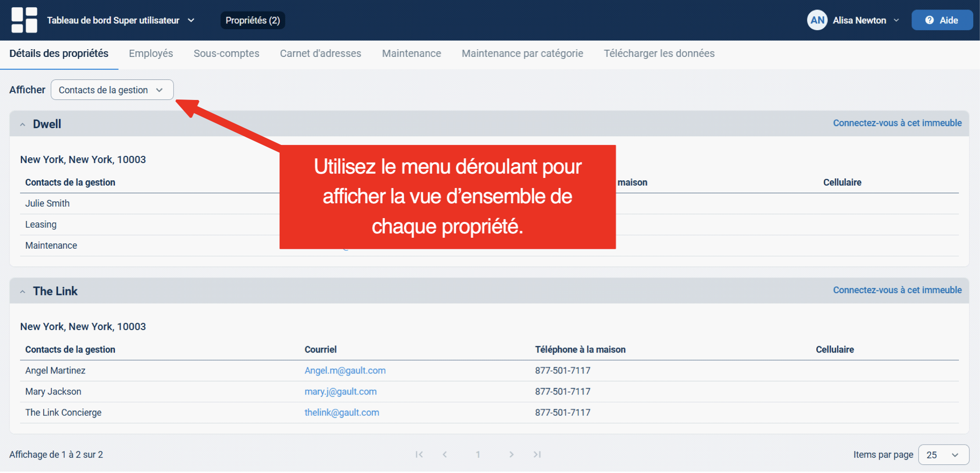Click the Propriétés (2) button
Viewport: 980px width, 473px height.
(x=253, y=20)
